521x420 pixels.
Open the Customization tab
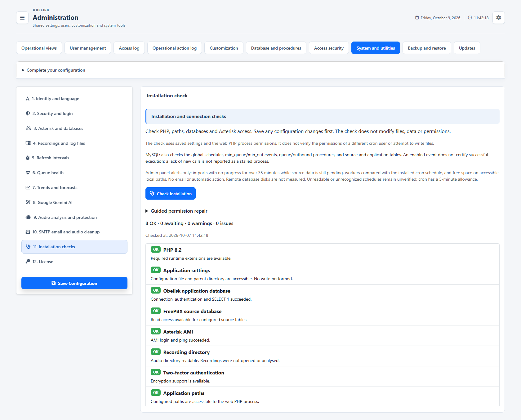click(224, 48)
